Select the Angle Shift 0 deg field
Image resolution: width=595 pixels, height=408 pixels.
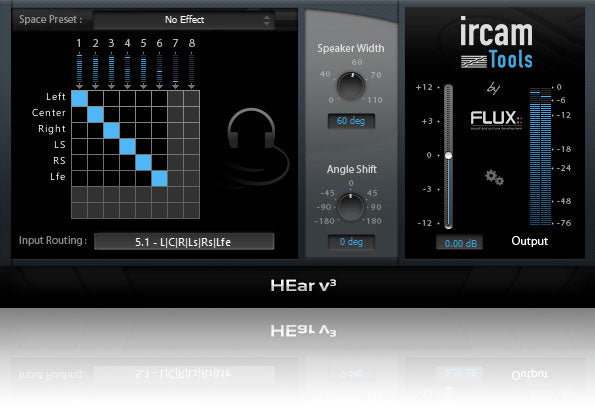(351, 242)
